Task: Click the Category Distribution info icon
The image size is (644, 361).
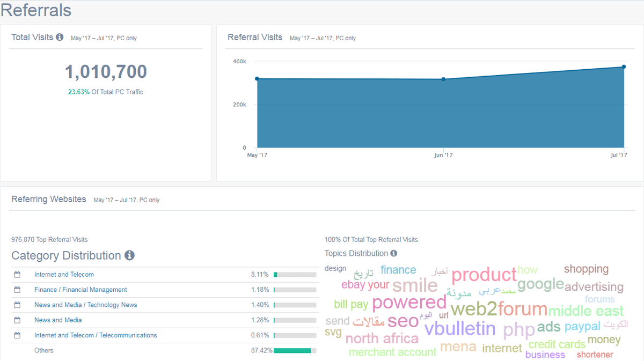Action: click(129, 255)
